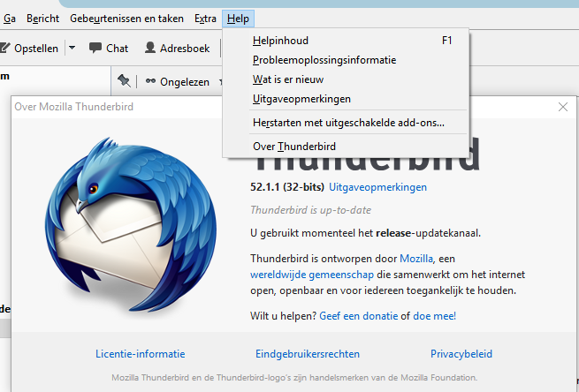Select Wat is er nieuw
The height and width of the screenshot is (392, 579).
coord(346,79)
